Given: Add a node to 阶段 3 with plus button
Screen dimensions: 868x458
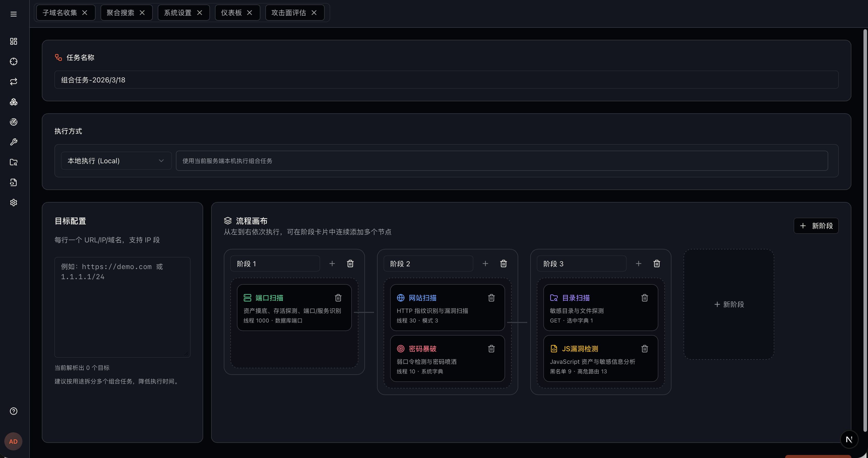Looking at the screenshot, I should click(639, 264).
